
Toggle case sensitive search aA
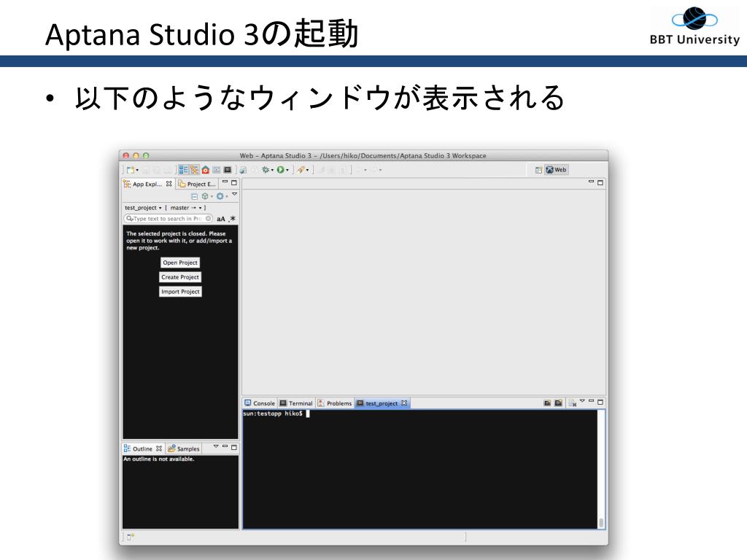tap(220, 219)
